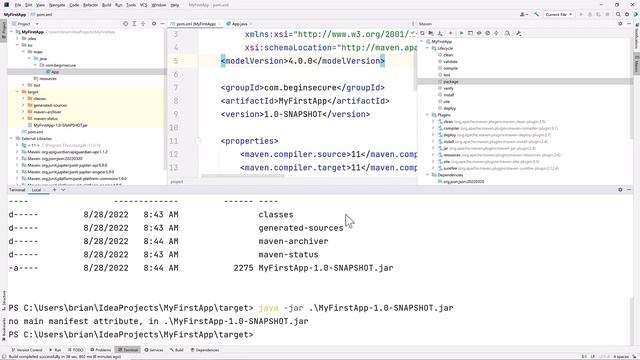
Task: Open the Services tool window
Action: 154,350
